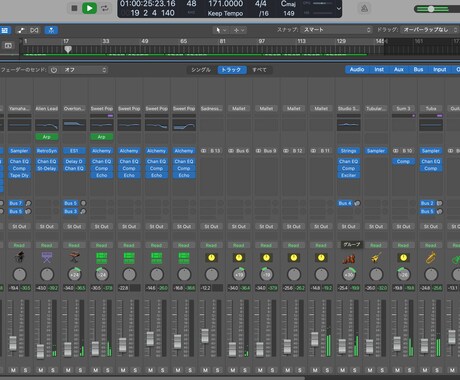Viewport: 460px width, 380px height.
Task: Click the Tubular channel bells icon
Action: tap(376, 258)
